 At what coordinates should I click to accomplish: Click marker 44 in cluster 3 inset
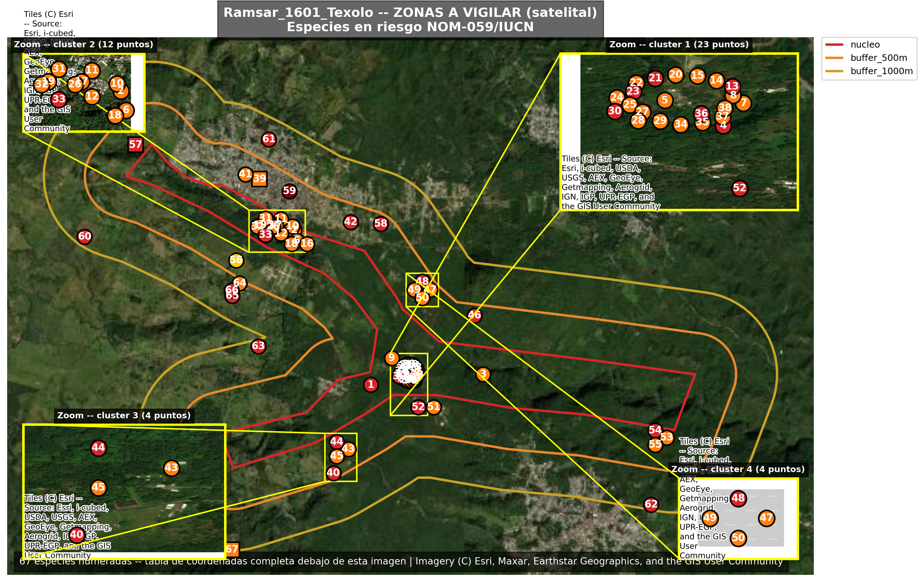pos(98,448)
